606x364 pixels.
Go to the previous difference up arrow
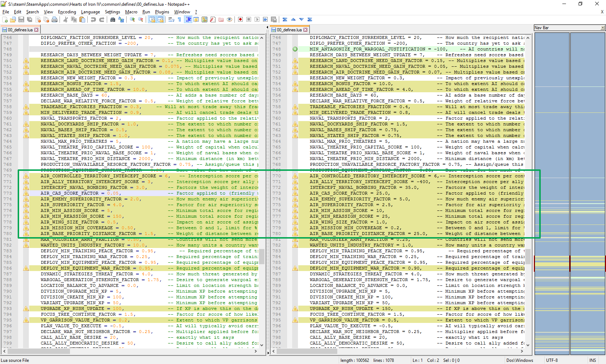(x=293, y=19)
